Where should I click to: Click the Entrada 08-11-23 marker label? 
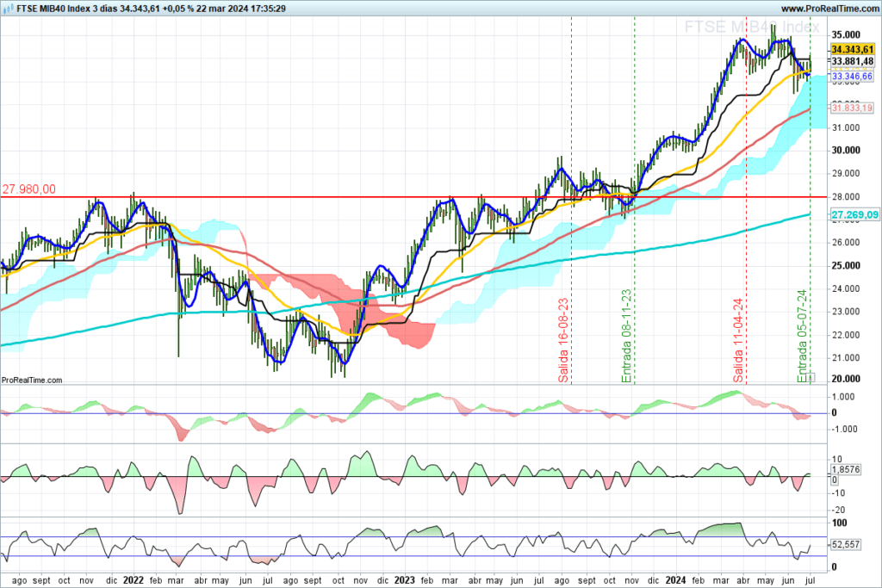(626, 336)
